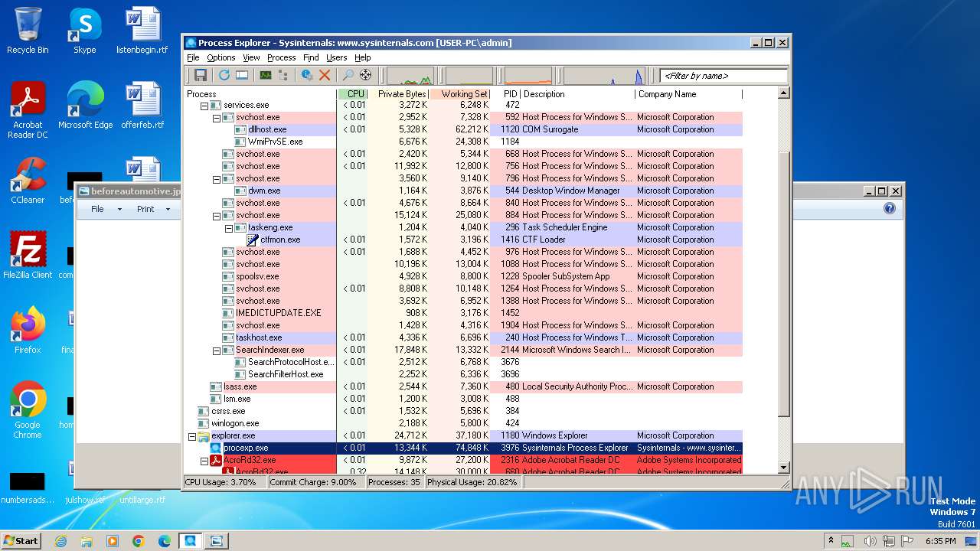Open the Print dropdown in background window
980x551 pixels.
coord(152,209)
